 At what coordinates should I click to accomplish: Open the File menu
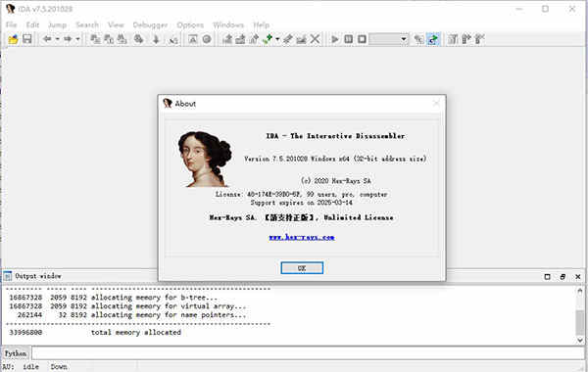11,24
